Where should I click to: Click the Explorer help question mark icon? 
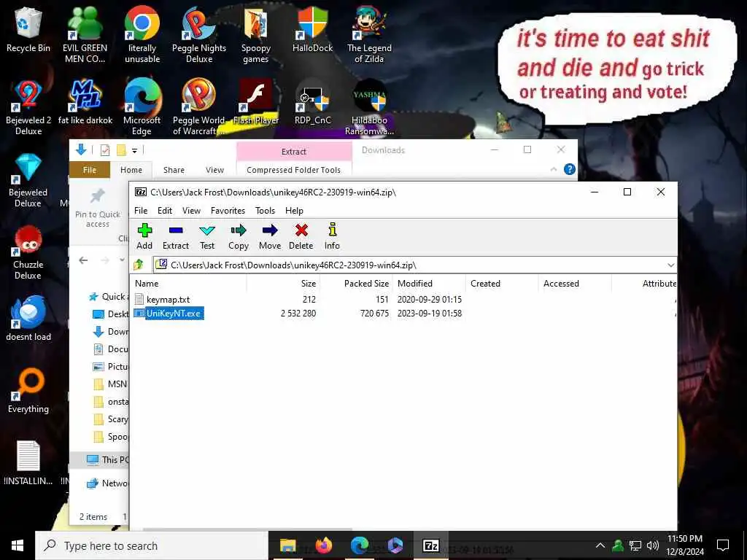point(569,169)
